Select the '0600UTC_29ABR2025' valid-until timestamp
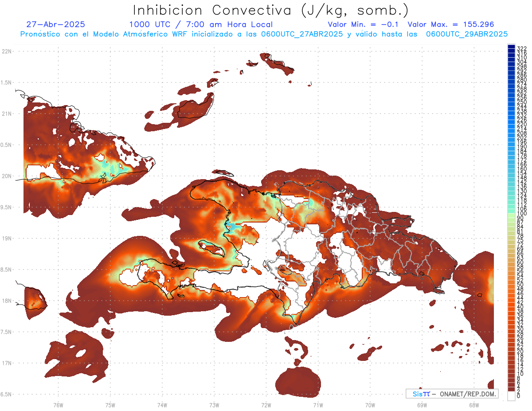Screen dimensions: 532x411 (x=467, y=34)
